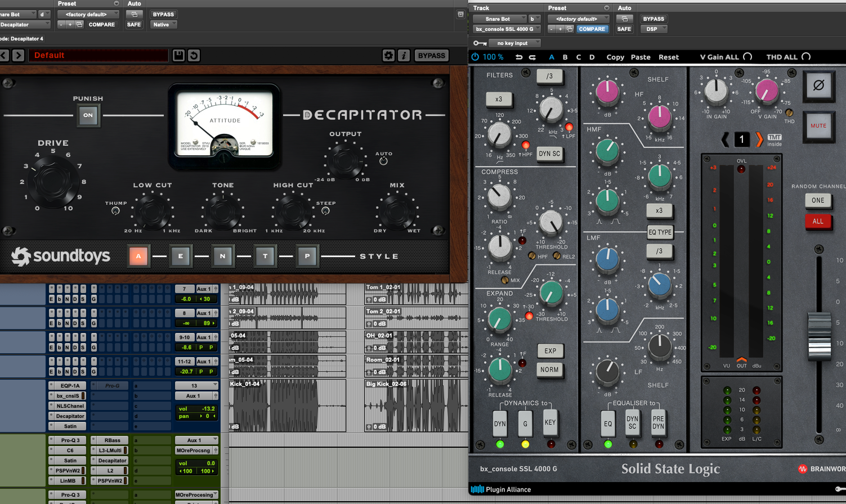Revert the Decapitator preset with undo arrow

[194, 55]
